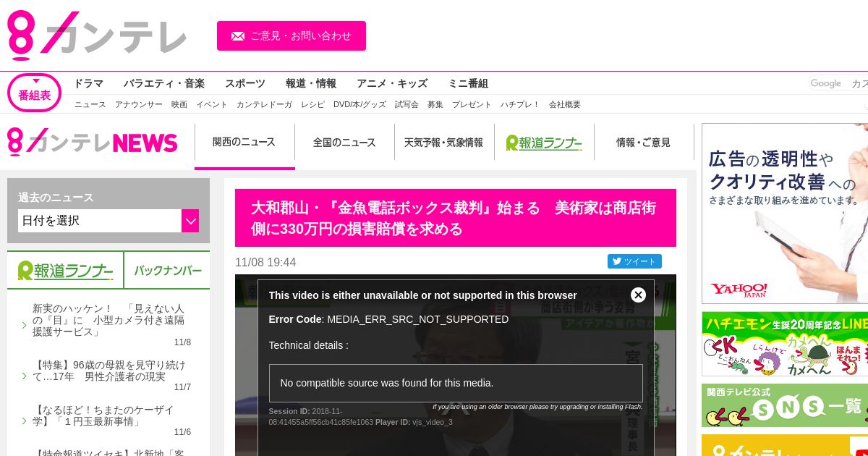
Task: Open the レシピ link
Action: pyautogui.click(x=312, y=104)
